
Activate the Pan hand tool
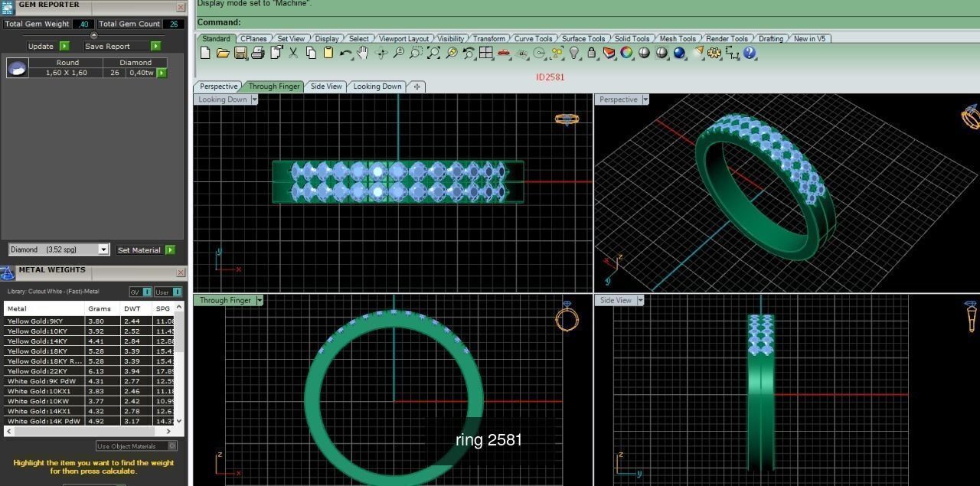point(363,53)
